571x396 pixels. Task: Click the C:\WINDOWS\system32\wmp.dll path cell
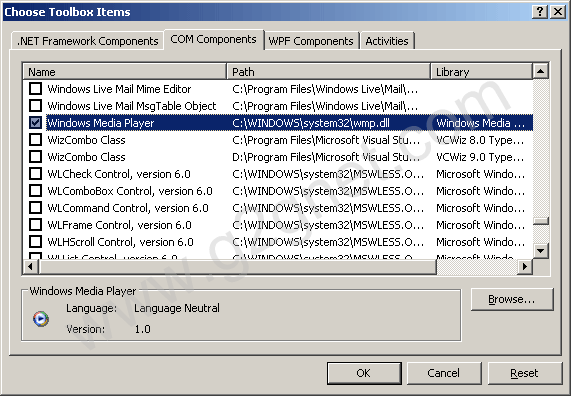click(311, 123)
